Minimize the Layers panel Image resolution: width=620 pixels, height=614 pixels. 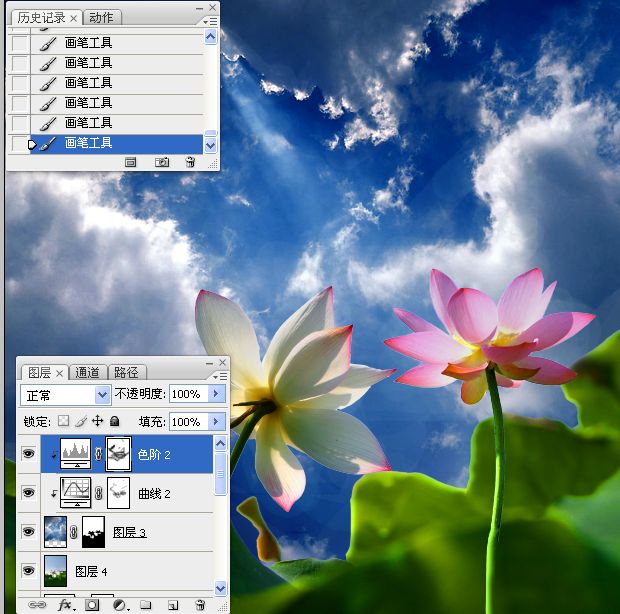[x=209, y=363]
